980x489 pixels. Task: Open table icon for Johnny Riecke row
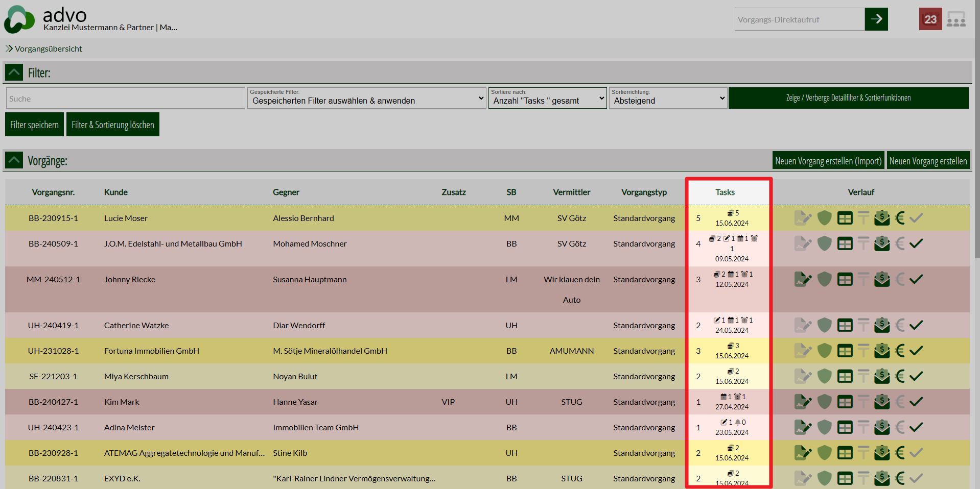(x=845, y=279)
